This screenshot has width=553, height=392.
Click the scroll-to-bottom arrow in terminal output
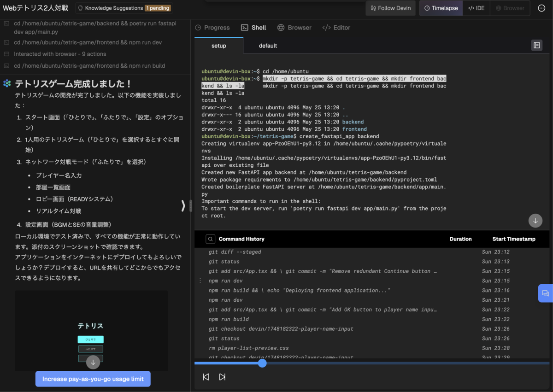[535, 221]
